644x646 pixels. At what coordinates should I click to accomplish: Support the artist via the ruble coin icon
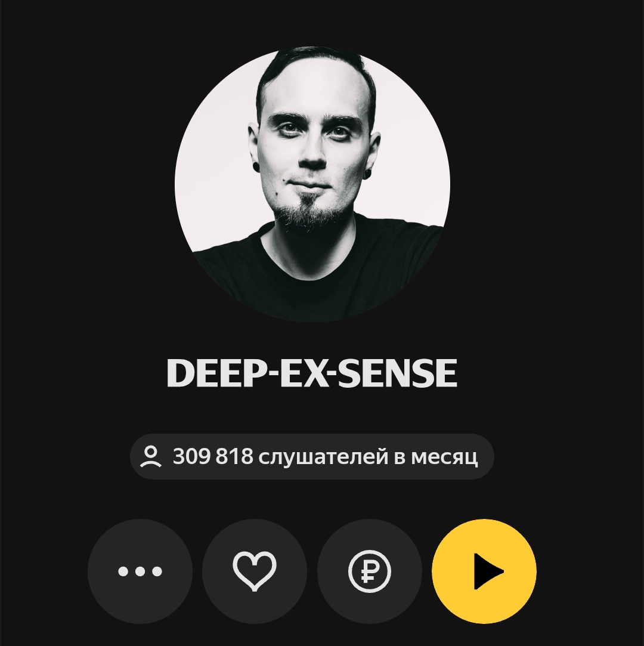369,571
